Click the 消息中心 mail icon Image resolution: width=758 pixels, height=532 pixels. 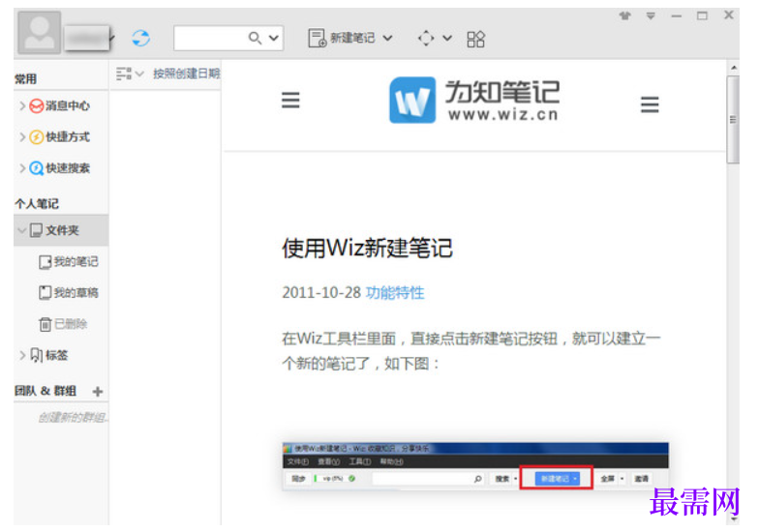click(x=36, y=105)
